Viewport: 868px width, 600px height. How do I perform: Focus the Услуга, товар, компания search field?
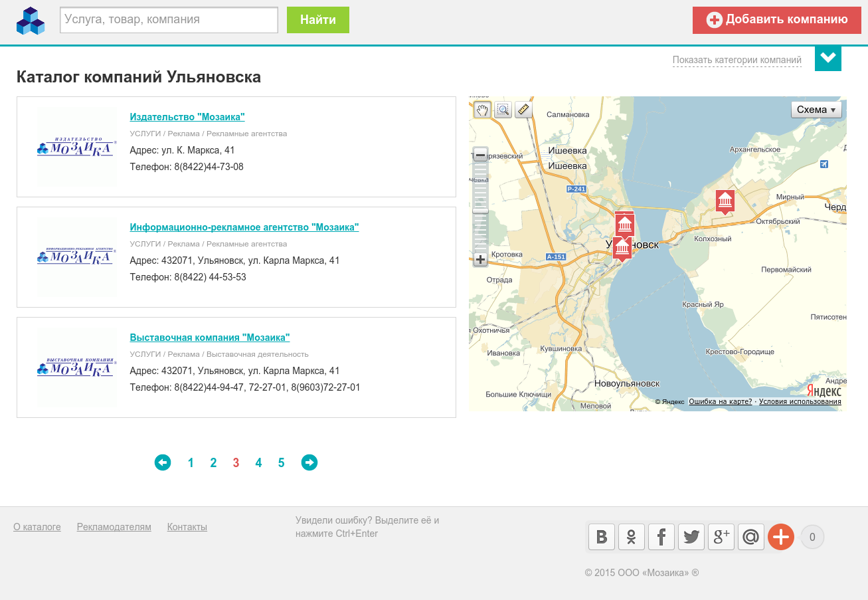pos(169,20)
